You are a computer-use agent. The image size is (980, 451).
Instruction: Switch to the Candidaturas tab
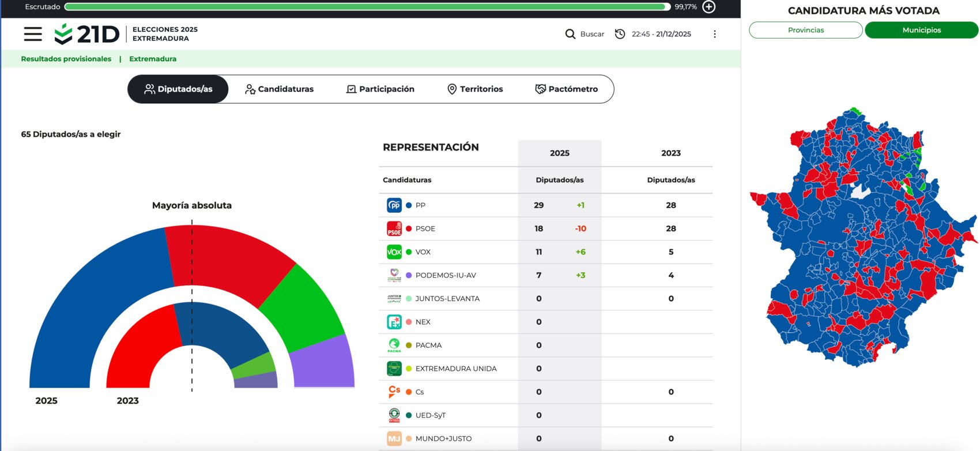[279, 89]
